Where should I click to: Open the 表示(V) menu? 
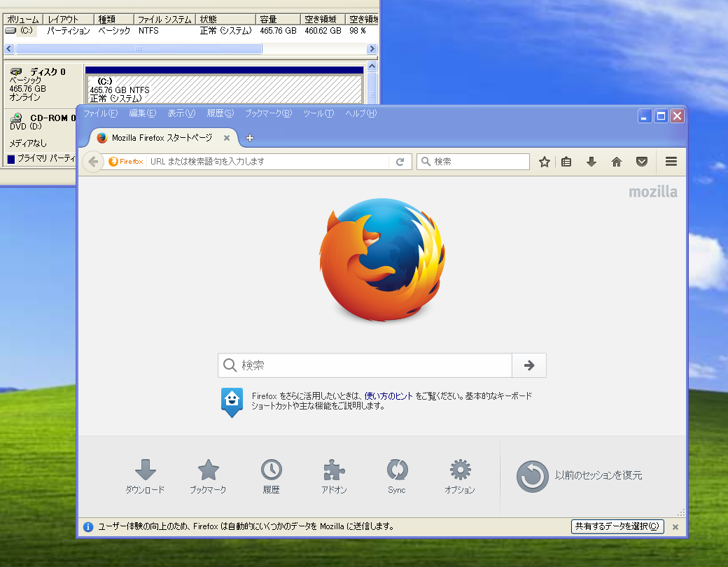181,113
